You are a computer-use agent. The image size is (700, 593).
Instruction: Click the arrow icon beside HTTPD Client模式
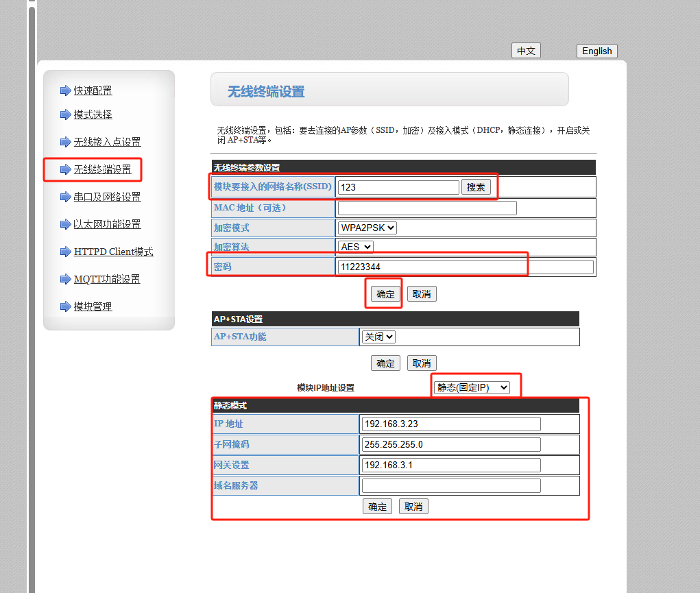click(x=65, y=252)
